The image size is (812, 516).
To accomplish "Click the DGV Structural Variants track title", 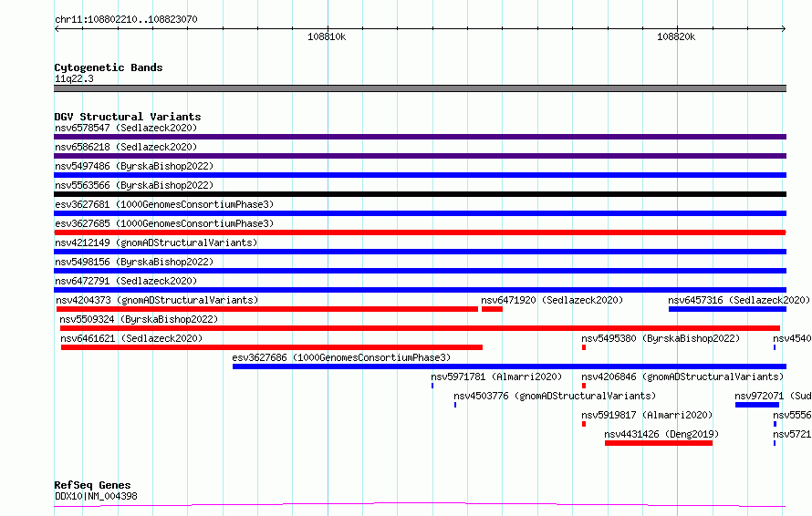I will [x=128, y=117].
